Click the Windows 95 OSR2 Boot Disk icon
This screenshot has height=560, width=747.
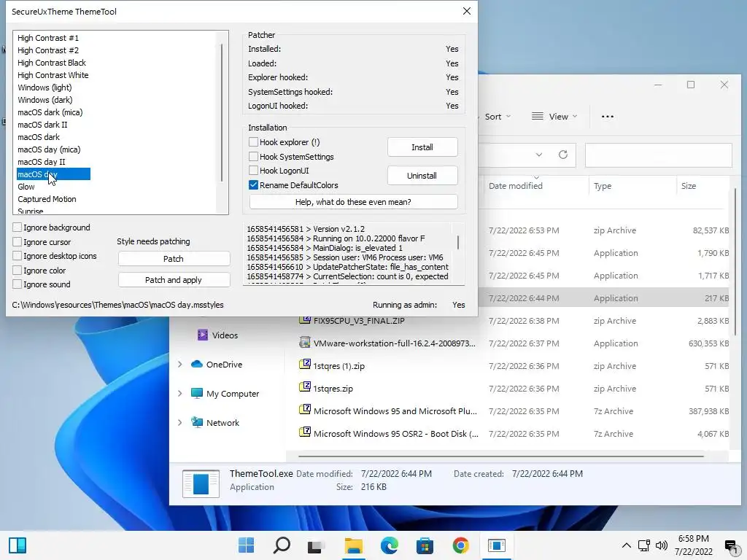305,432
